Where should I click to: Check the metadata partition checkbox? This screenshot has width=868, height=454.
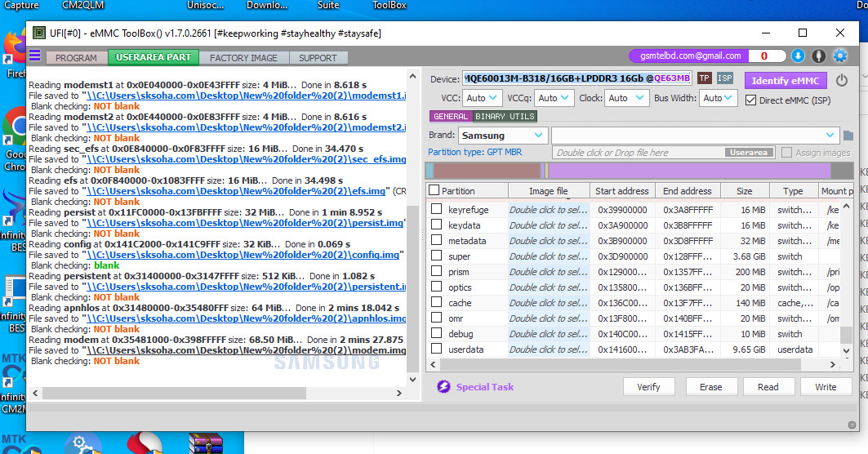click(x=436, y=241)
